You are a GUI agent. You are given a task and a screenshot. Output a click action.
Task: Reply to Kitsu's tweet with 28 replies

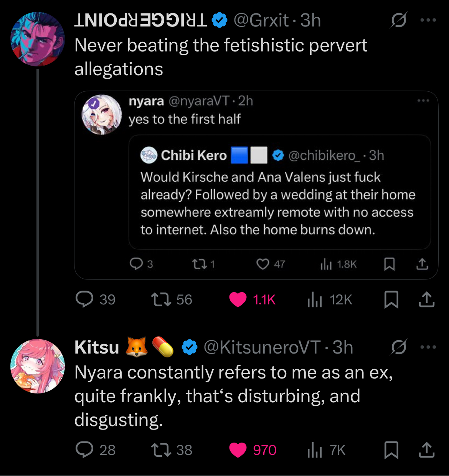point(84,450)
